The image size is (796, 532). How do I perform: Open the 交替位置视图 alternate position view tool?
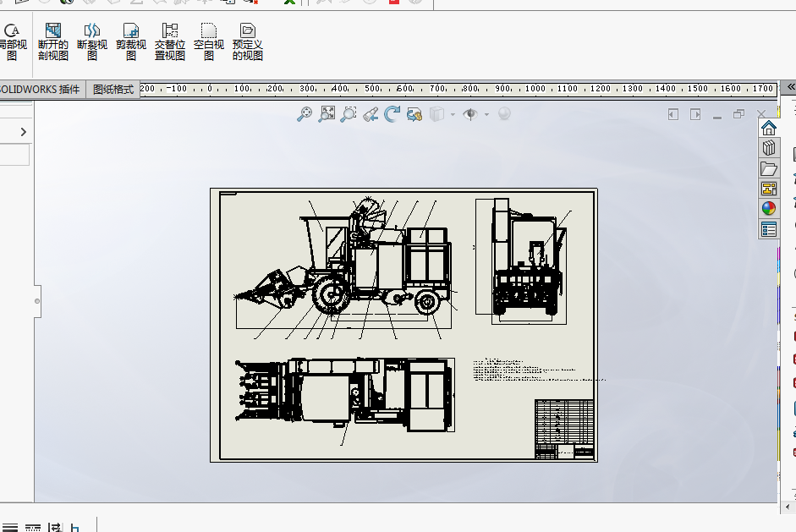(169, 41)
